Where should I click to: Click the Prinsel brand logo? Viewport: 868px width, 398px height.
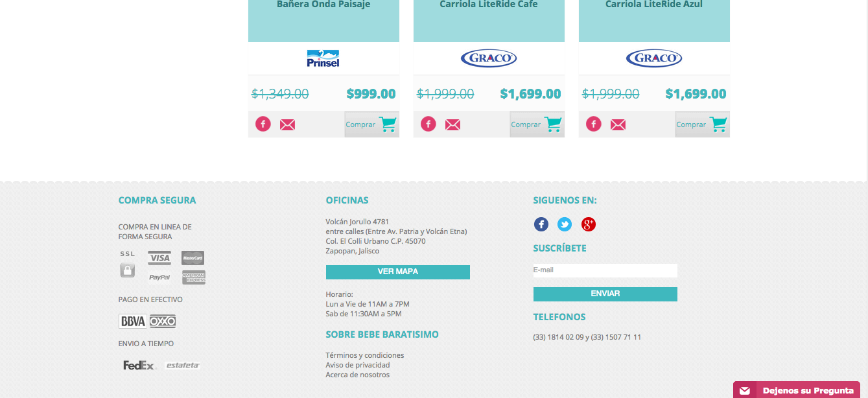pyautogui.click(x=323, y=58)
